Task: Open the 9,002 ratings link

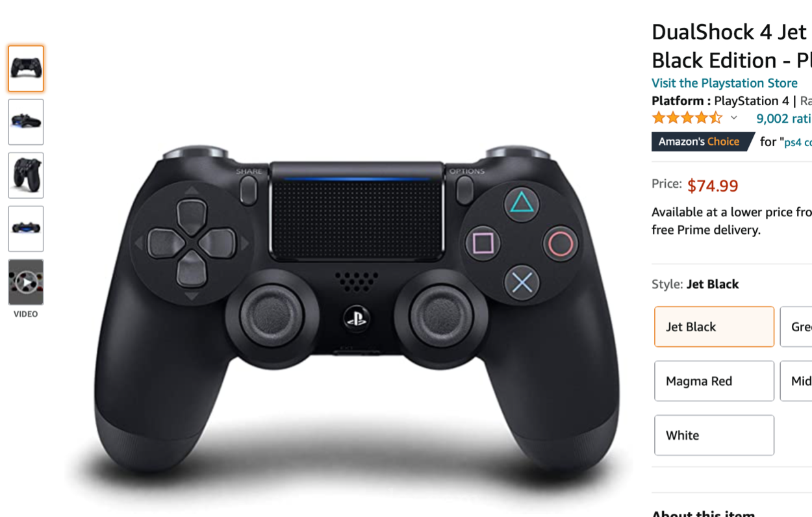Action: pos(784,118)
